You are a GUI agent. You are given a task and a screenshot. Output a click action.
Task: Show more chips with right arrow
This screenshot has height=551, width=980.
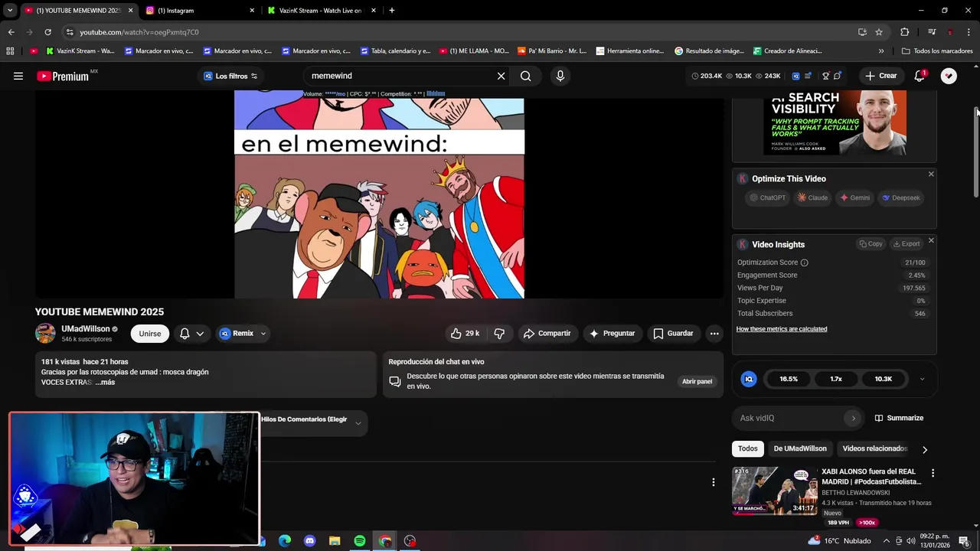click(x=924, y=449)
